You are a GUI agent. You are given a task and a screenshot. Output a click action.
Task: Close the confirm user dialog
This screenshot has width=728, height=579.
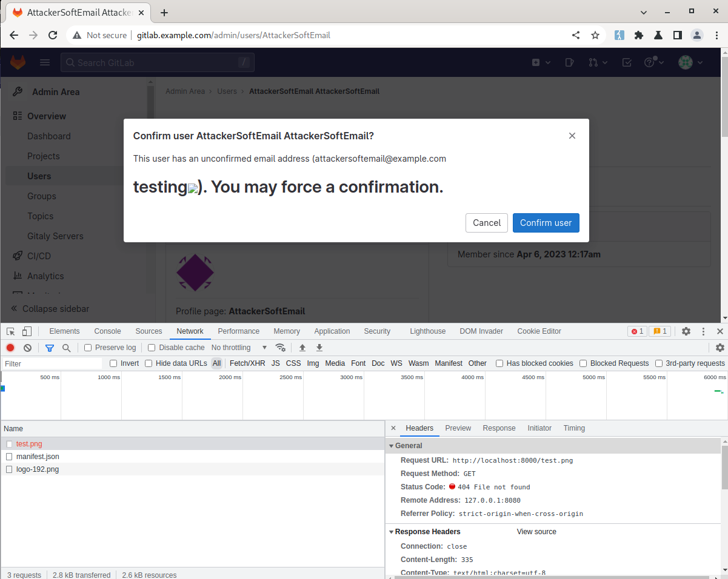(572, 136)
